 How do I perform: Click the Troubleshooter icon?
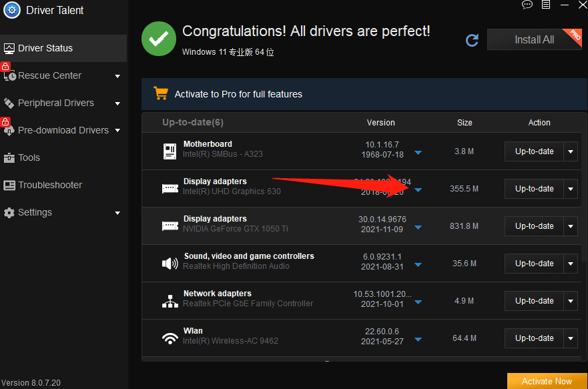pos(9,185)
